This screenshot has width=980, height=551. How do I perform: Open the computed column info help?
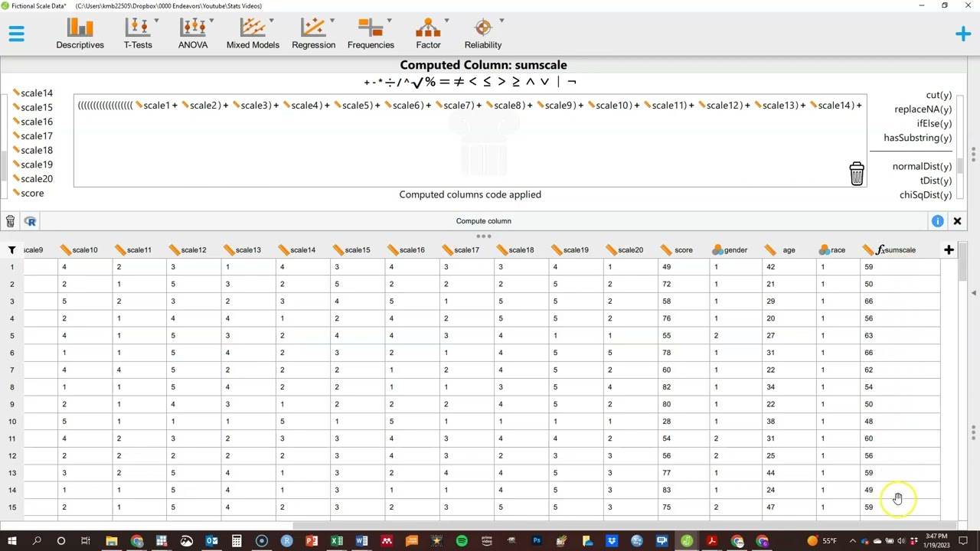[x=937, y=221]
